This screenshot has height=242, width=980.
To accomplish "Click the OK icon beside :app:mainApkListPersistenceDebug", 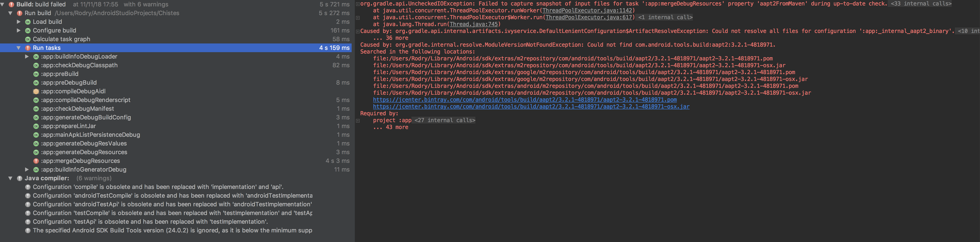I will [36, 135].
